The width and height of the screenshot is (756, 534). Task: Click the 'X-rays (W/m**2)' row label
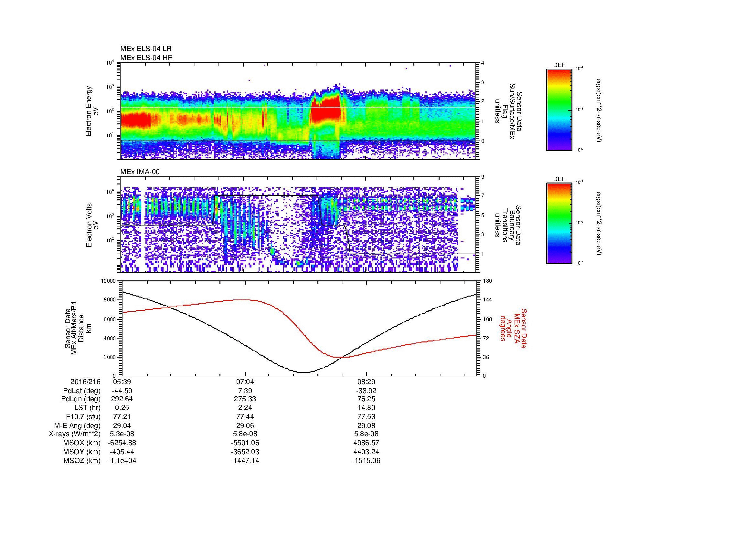click(75, 434)
